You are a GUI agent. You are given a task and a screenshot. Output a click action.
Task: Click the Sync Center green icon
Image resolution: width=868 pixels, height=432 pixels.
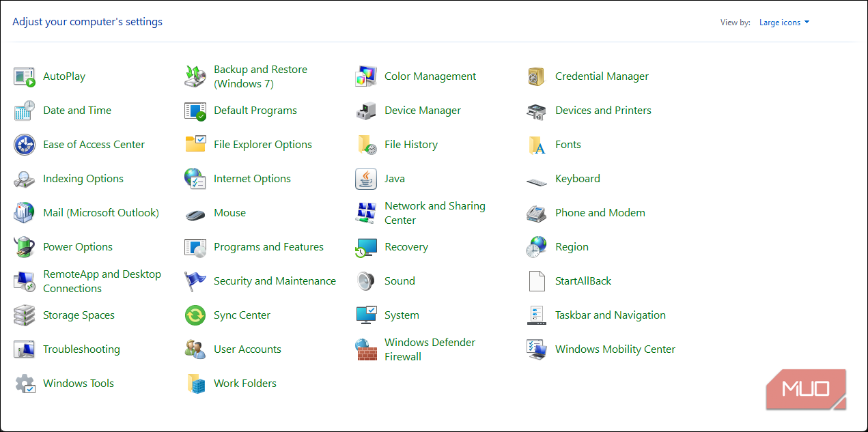click(x=195, y=315)
